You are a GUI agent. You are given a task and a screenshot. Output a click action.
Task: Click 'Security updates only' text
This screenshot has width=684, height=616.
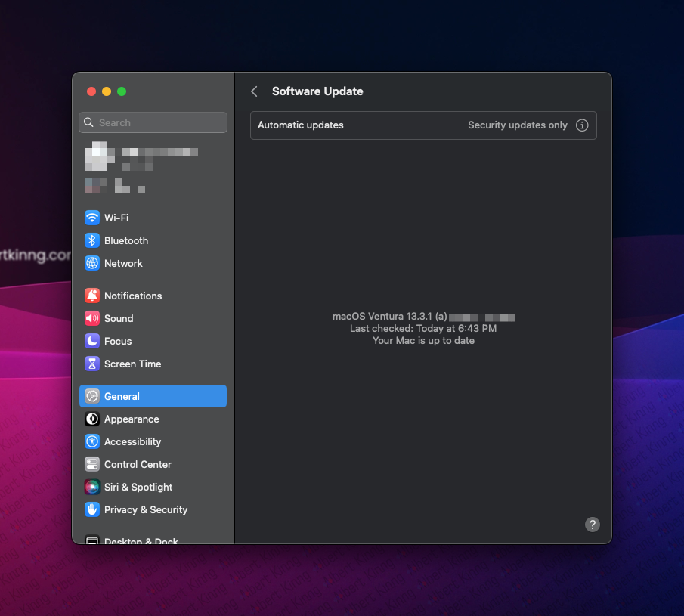click(x=518, y=125)
